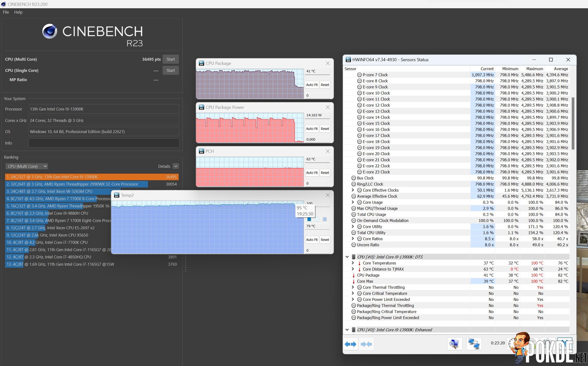This screenshot has height=366, width=588.
Task: Click the pale blue color swatch in Temp2
Action: click(317, 219)
